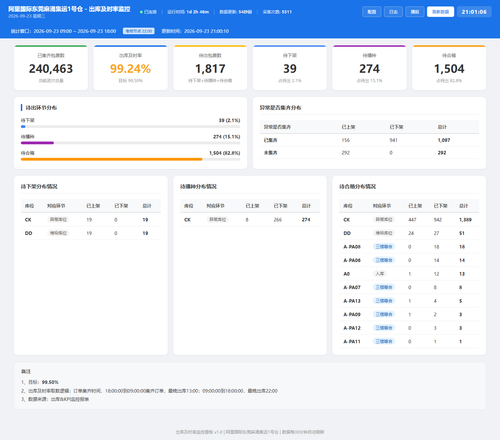Click the 未集齐 row in anomaly table
Screen dimensions: 500x440
[369, 153]
